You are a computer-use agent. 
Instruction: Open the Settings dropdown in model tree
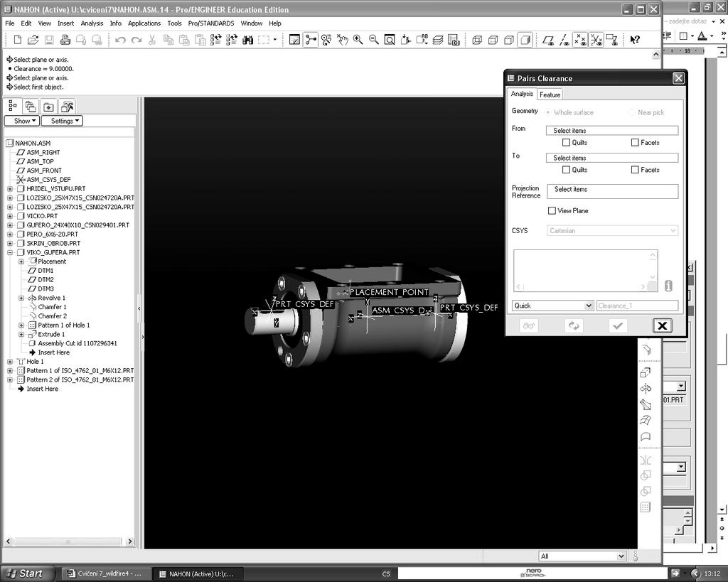[63, 121]
